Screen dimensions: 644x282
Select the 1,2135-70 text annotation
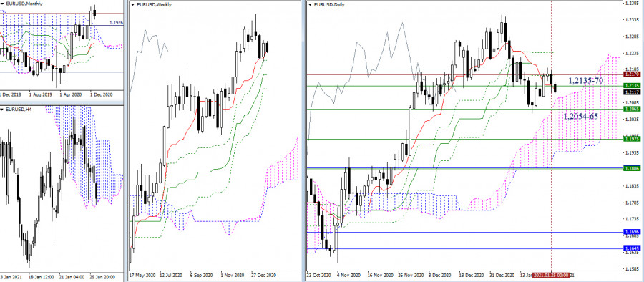(x=586, y=81)
